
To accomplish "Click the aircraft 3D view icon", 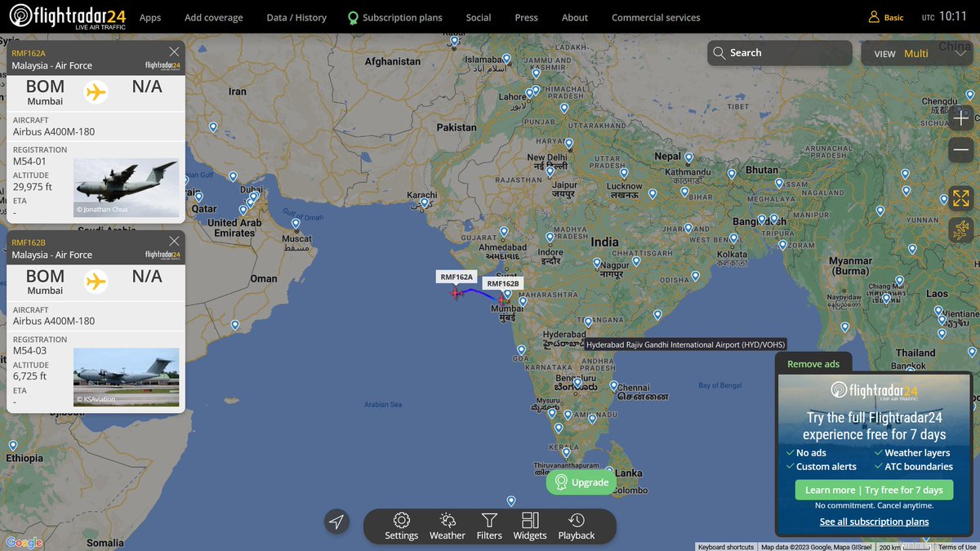I will [961, 229].
